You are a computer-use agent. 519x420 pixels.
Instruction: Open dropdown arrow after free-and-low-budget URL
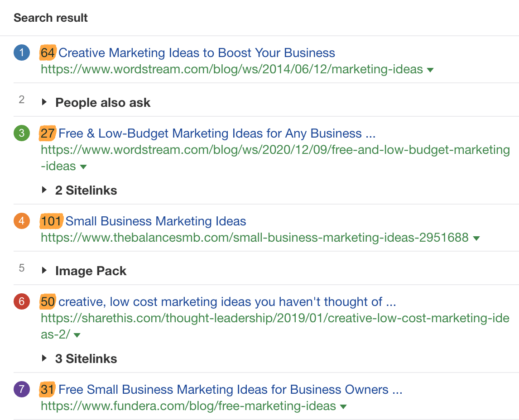click(x=83, y=167)
